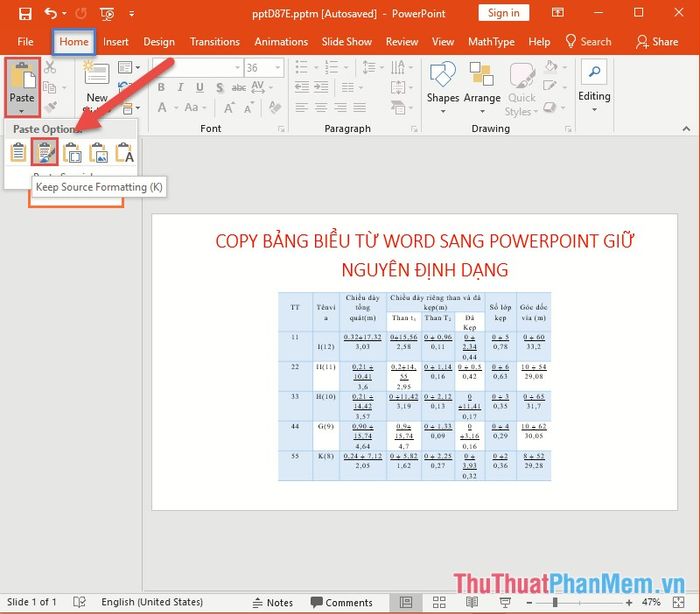Go to the Transitions tab
This screenshot has height=614, width=700.
215,42
